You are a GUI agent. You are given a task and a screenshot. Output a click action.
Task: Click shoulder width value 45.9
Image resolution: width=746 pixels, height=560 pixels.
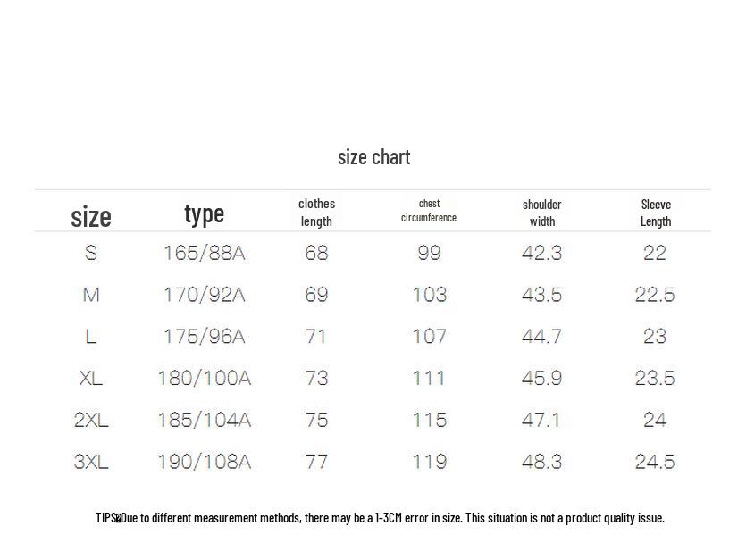click(541, 379)
